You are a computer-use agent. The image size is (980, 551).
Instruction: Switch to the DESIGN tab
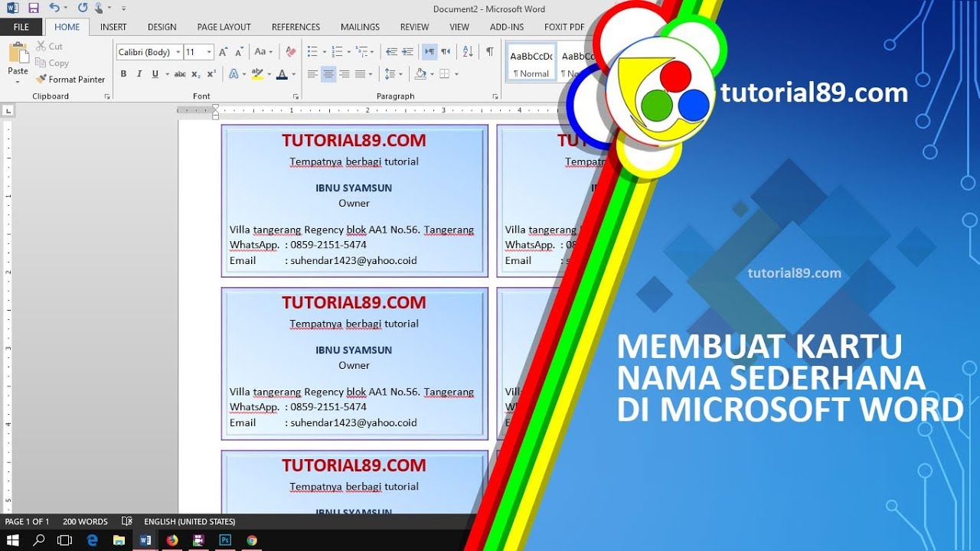[162, 27]
